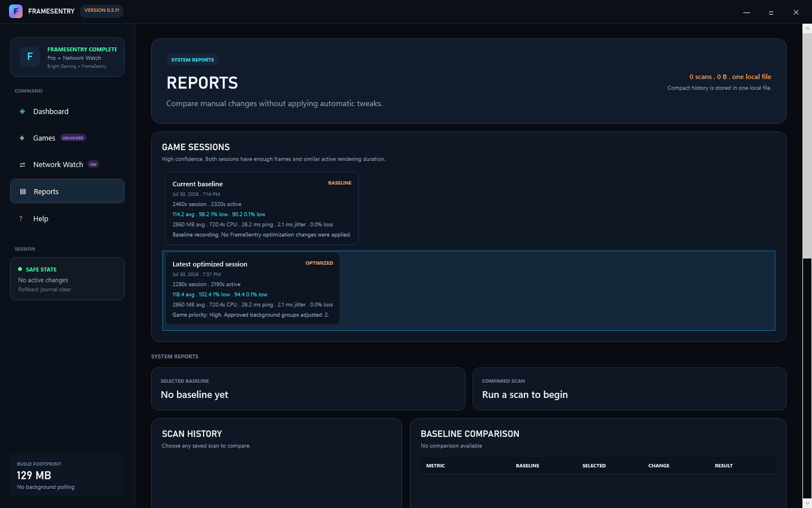
Task: Click the SCAN HISTORY heading
Action: [192, 434]
